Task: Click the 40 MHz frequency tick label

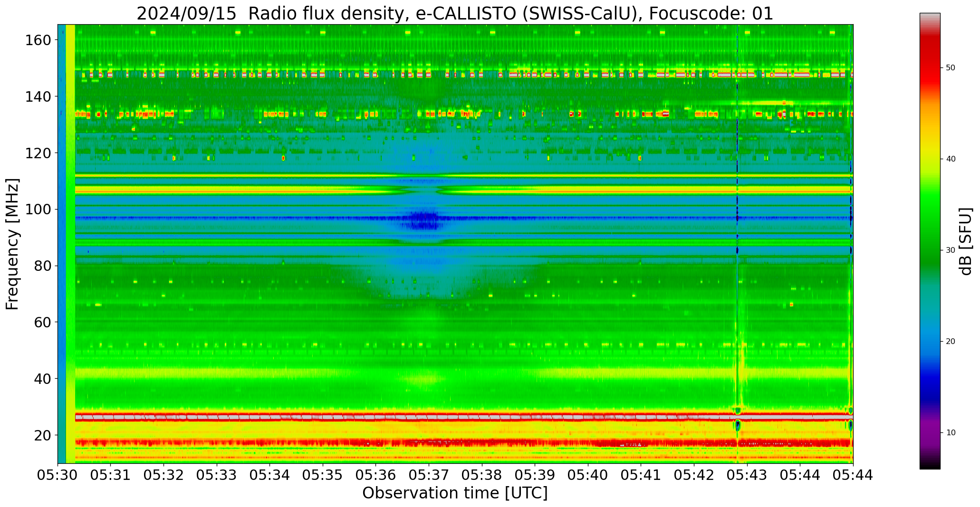Action: pyautogui.click(x=43, y=379)
